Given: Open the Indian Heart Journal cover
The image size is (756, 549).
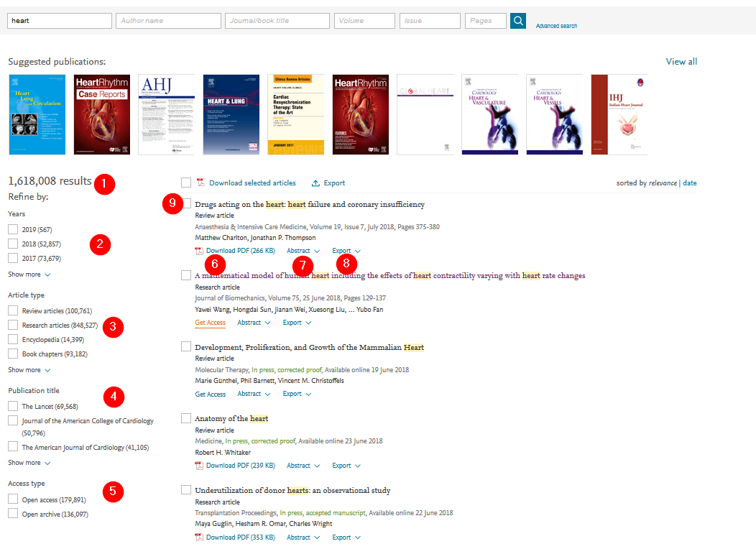Looking at the screenshot, I should pyautogui.click(x=619, y=114).
